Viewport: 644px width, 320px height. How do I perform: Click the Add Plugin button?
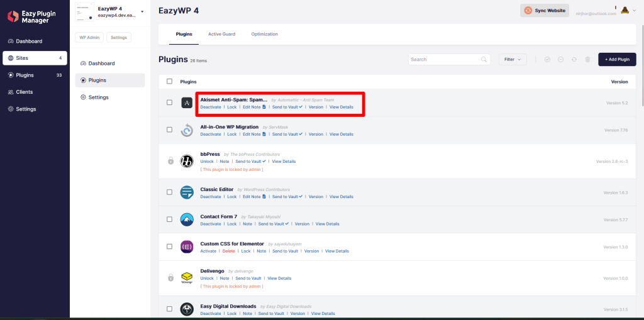618,60
